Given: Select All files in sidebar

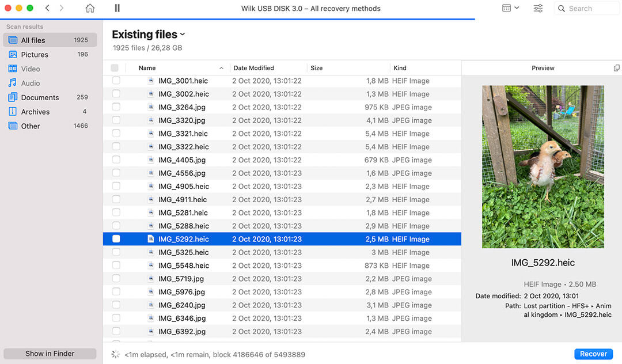Looking at the screenshot, I should (50, 40).
